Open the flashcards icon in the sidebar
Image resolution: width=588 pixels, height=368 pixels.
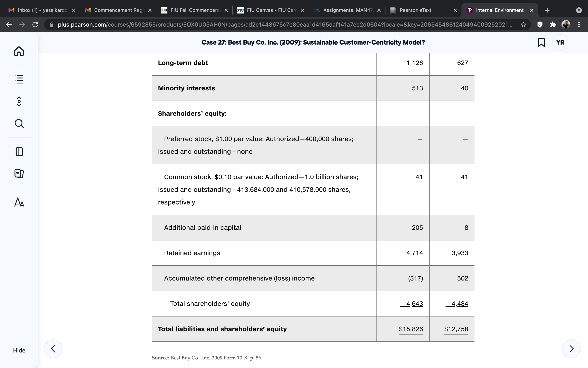[x=19, y=174]
